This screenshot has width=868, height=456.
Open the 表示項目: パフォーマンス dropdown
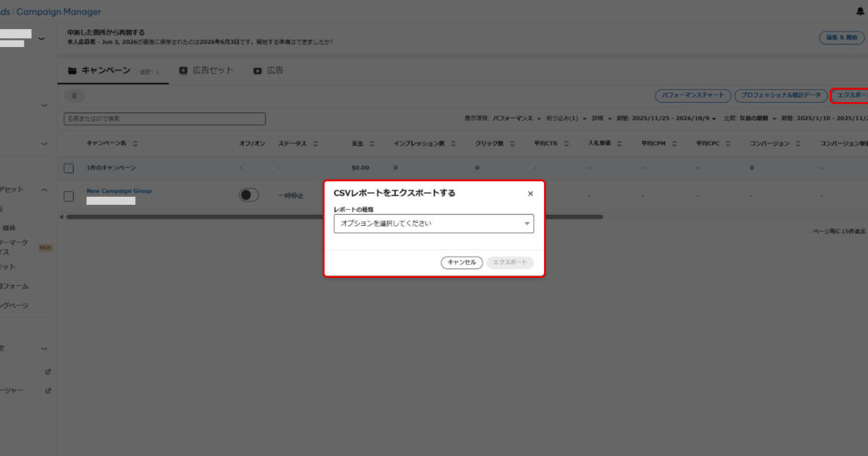(502, 118)
